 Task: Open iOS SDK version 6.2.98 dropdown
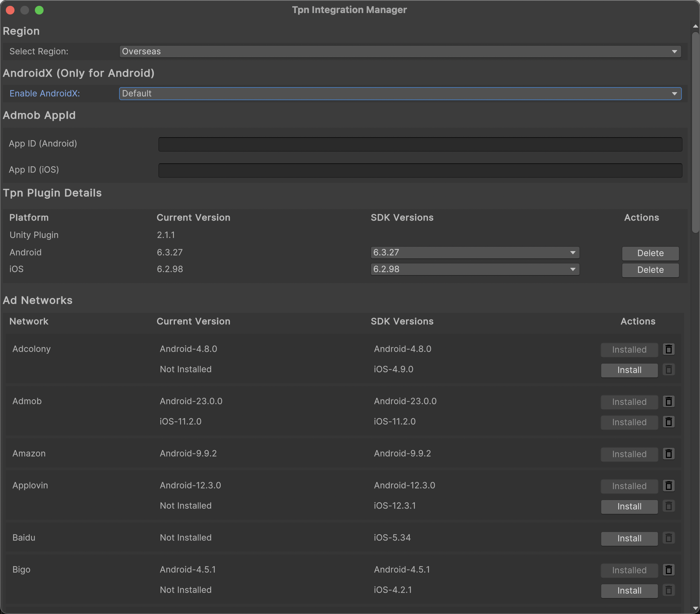[475, 269]
